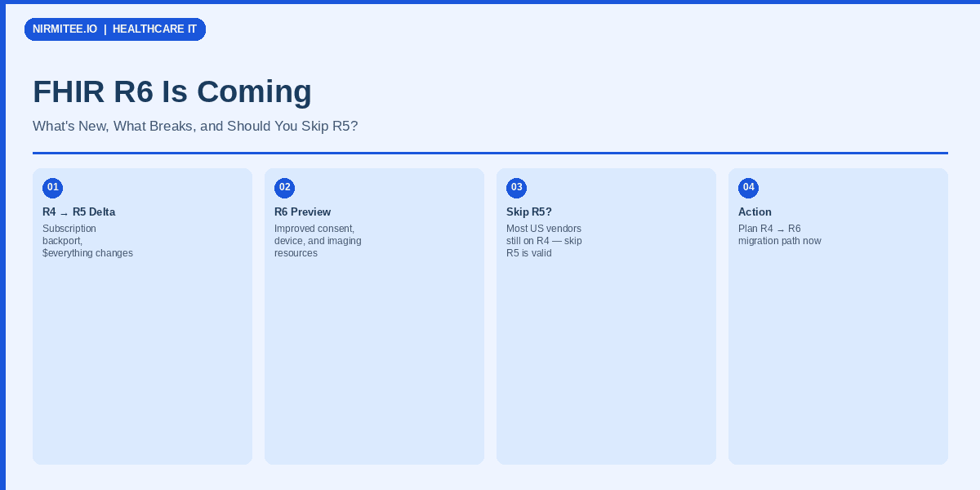Click the Improved consent, device, imaging text
This screenshot has height=490, width=980.
tap(318, 241)
